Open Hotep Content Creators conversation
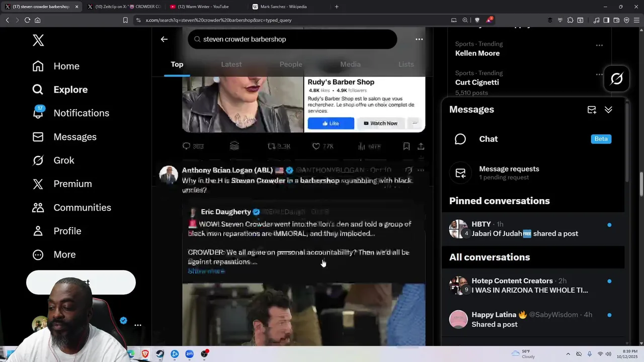 pyautogui.click(x=533, y=285)
